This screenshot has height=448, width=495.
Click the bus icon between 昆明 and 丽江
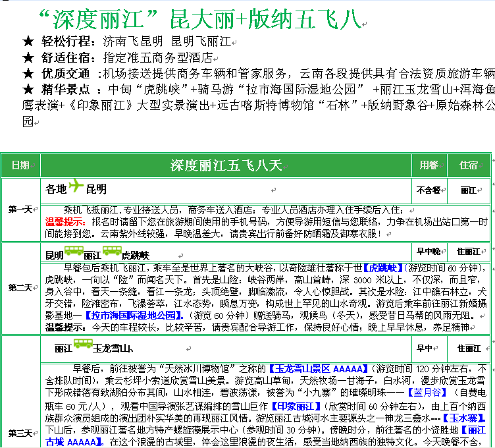coord(74,252)
